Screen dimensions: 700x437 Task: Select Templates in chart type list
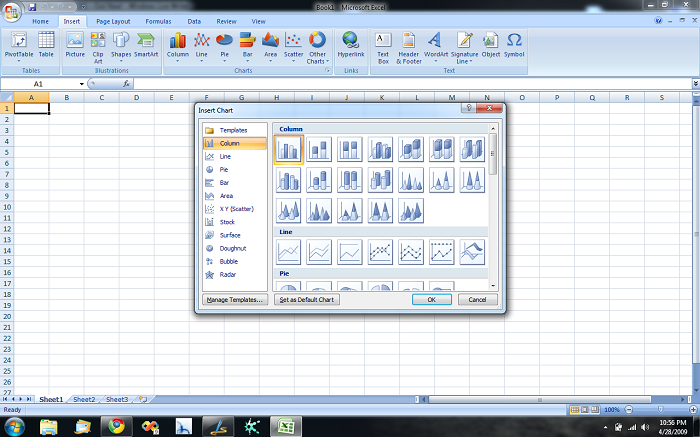(x=235, y=130)
